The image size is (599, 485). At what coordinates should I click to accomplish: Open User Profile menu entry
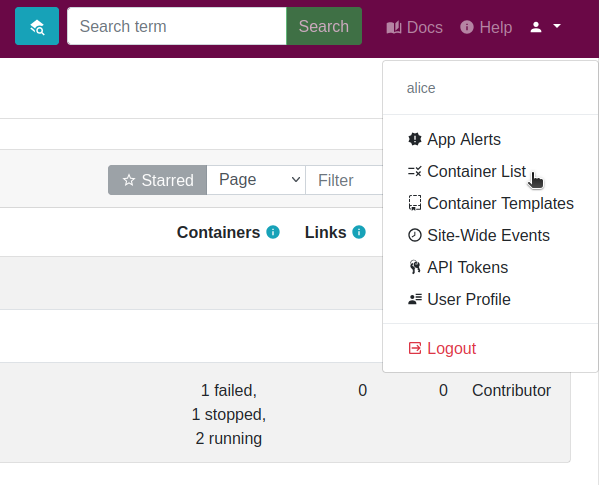(490, 299)
